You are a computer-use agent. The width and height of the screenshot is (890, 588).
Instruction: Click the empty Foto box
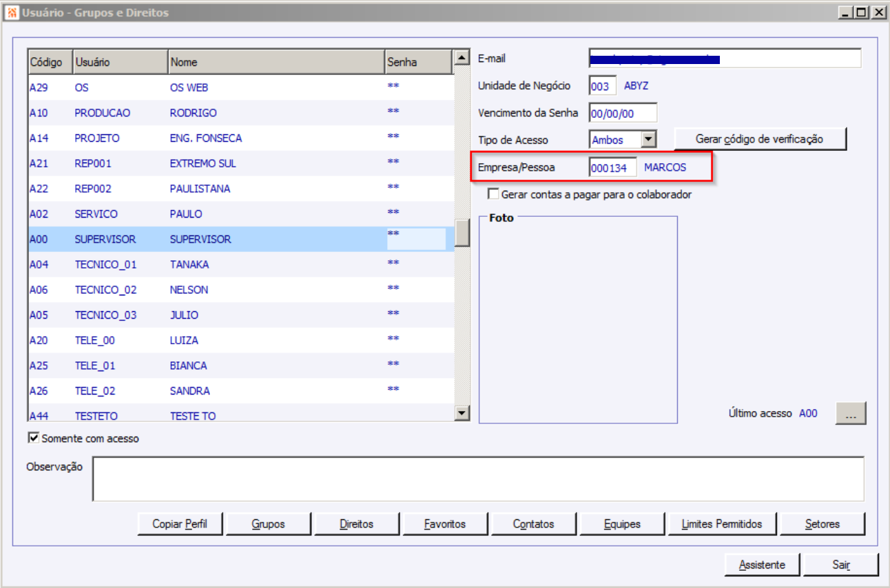(578, 319)
